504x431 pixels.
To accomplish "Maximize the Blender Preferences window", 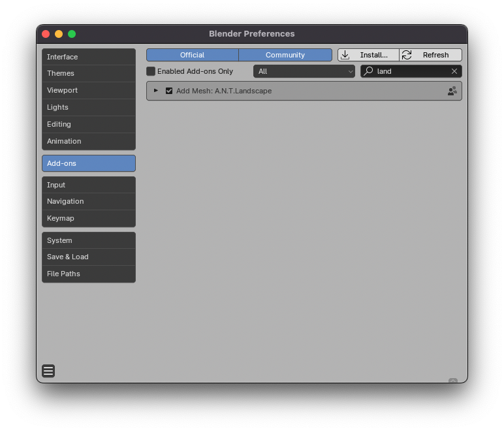I will [x=72, y=34].
